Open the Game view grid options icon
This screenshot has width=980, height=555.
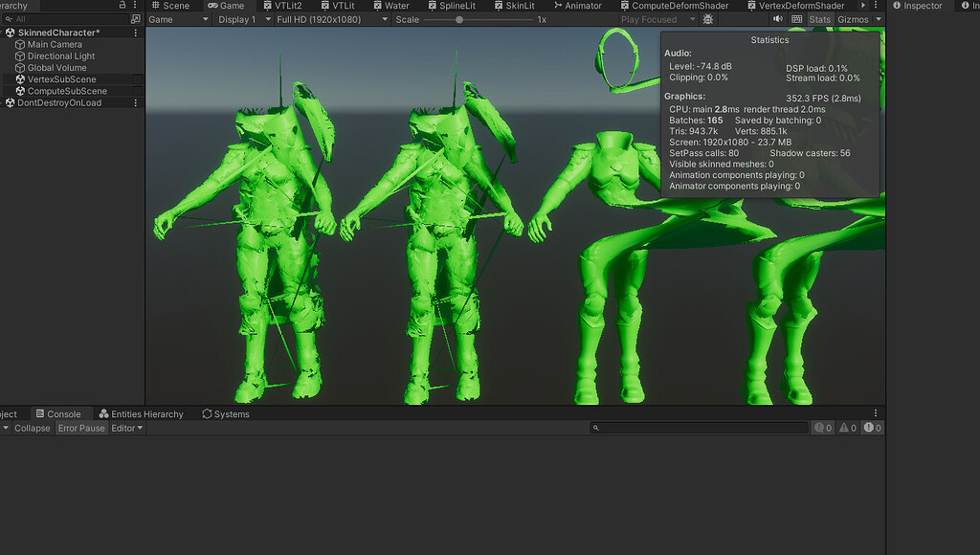pos(798,18)
